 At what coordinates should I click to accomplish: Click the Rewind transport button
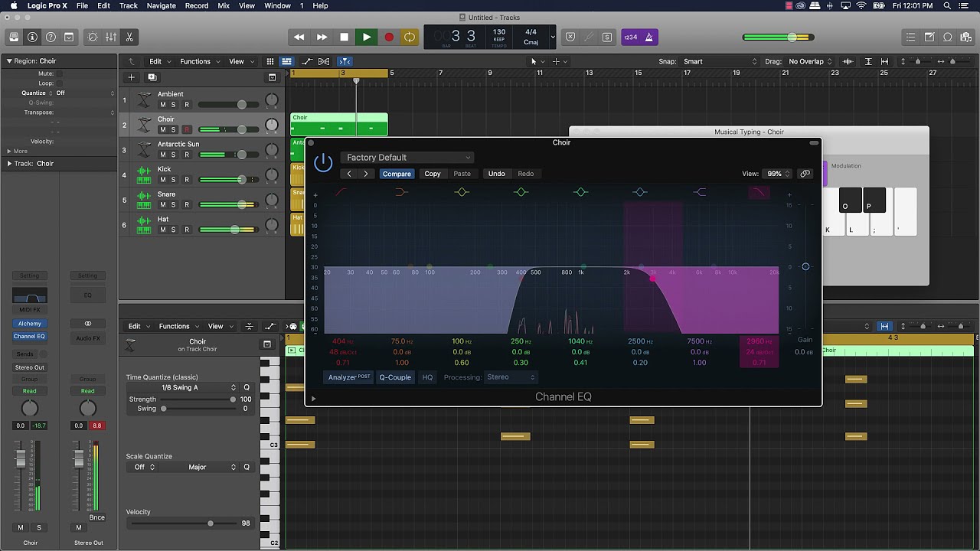pos(299,37)
